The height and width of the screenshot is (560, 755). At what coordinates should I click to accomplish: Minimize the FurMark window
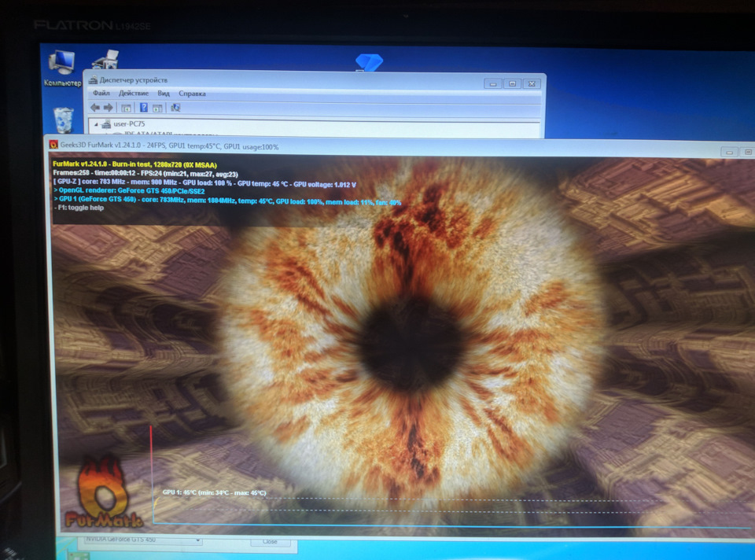tap(730, 152)
